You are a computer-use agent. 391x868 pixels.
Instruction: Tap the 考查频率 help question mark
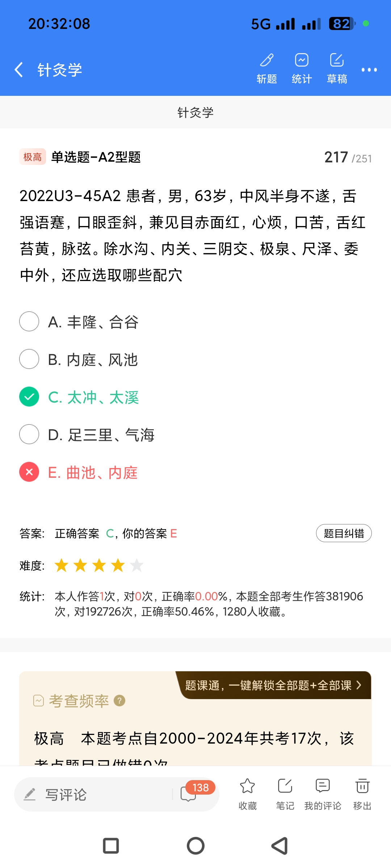point(119,701)
